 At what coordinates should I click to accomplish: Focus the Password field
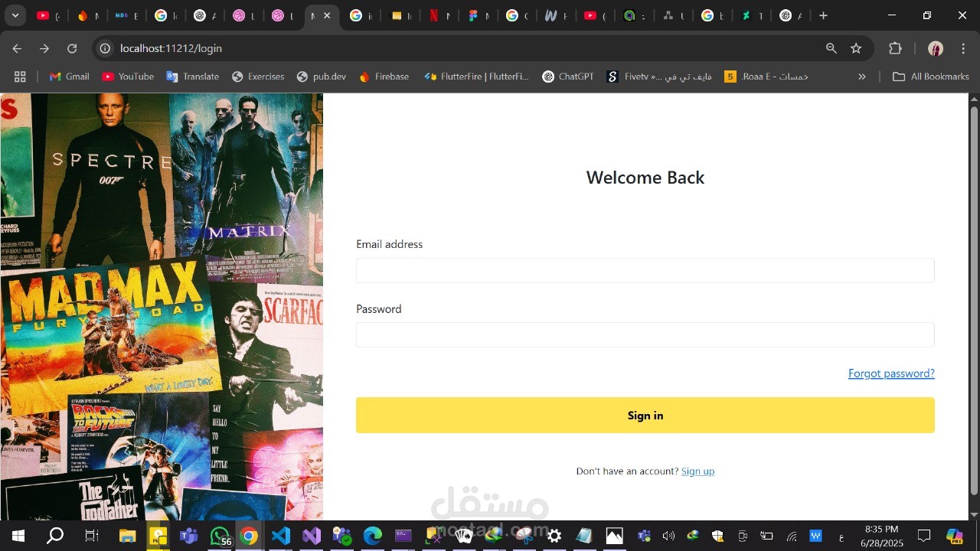coord(645,334)
